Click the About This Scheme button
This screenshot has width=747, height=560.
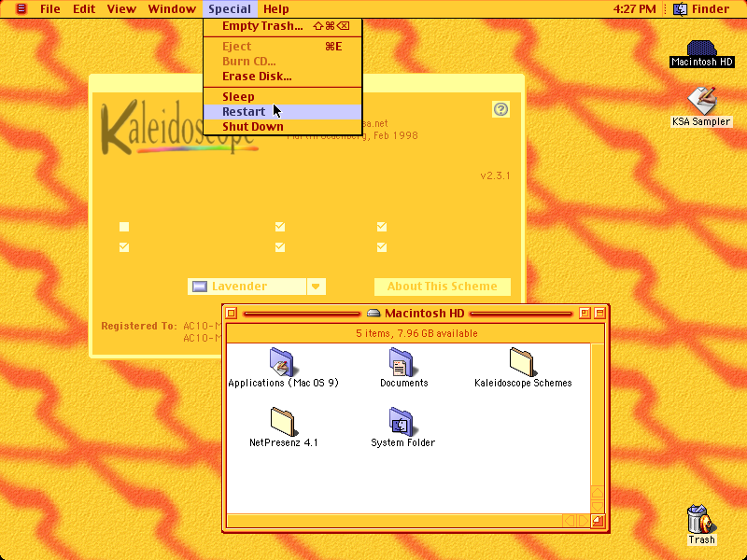(442, 287)
